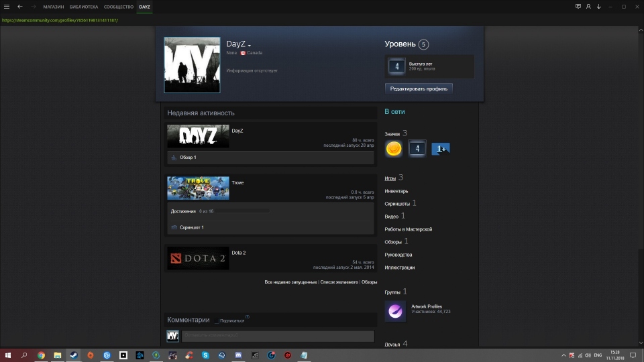Click Все недавно запущенные link
Image resolution: width=644 pixels, height=362 pixels.
(x=290, y=282)
